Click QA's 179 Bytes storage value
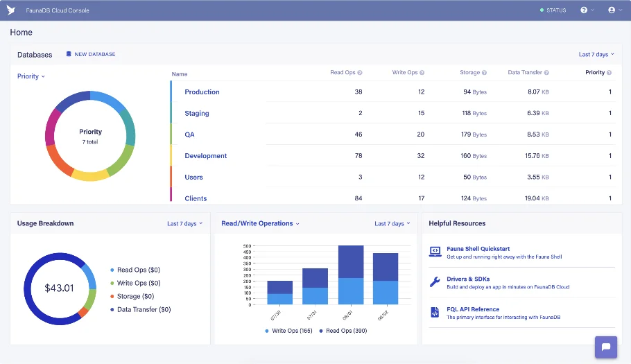 474,135
